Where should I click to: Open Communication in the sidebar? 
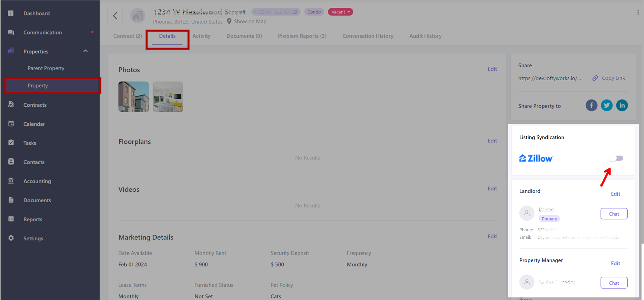(43, 32)
